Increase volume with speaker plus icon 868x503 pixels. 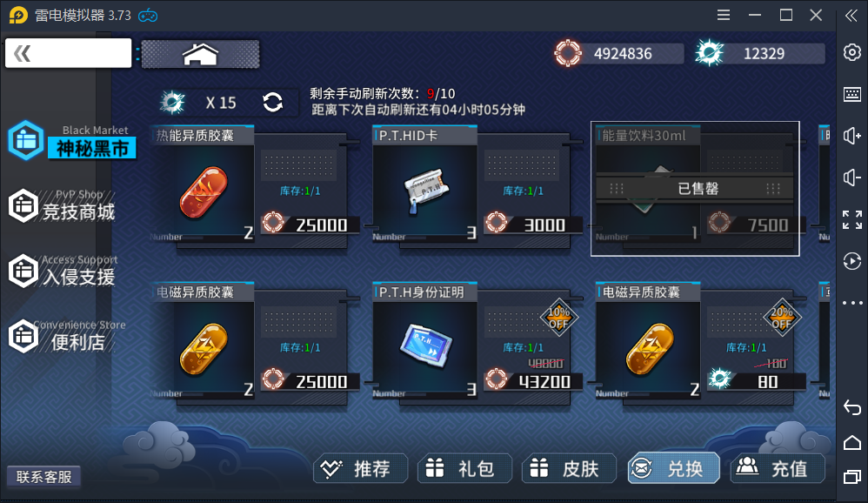point(852,136)
